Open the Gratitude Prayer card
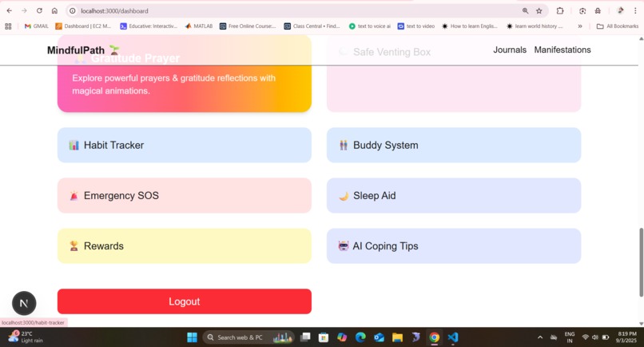Viewport: 644px width, 347px height. [185, 74]
